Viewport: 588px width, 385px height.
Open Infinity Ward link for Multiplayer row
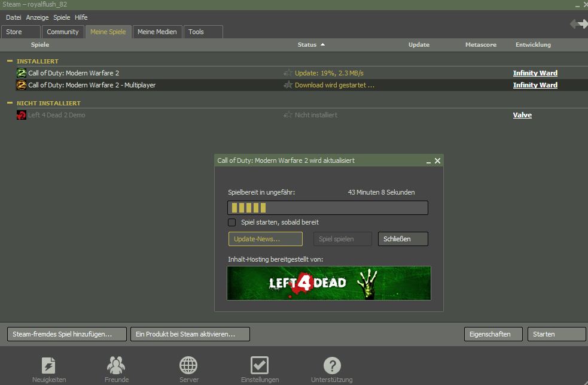535,85
